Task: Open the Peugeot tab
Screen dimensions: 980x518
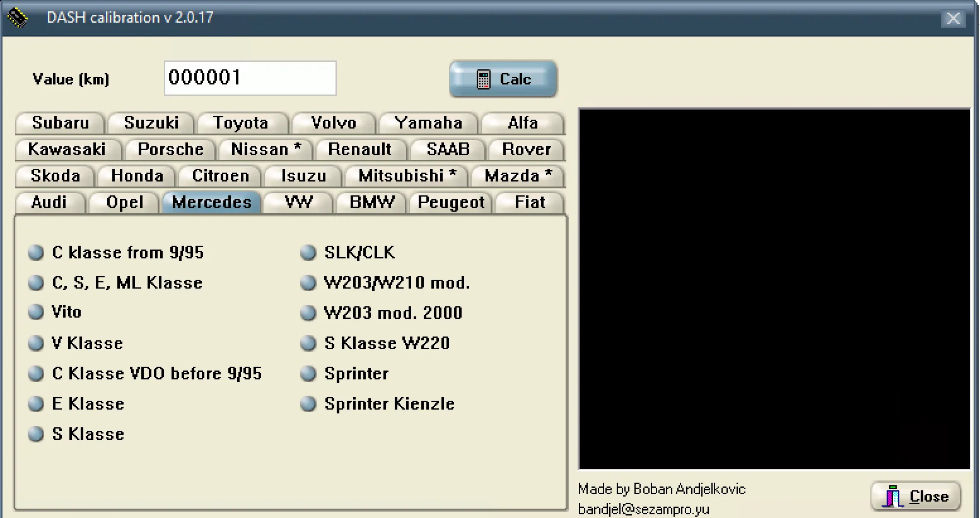Action: 451,202
